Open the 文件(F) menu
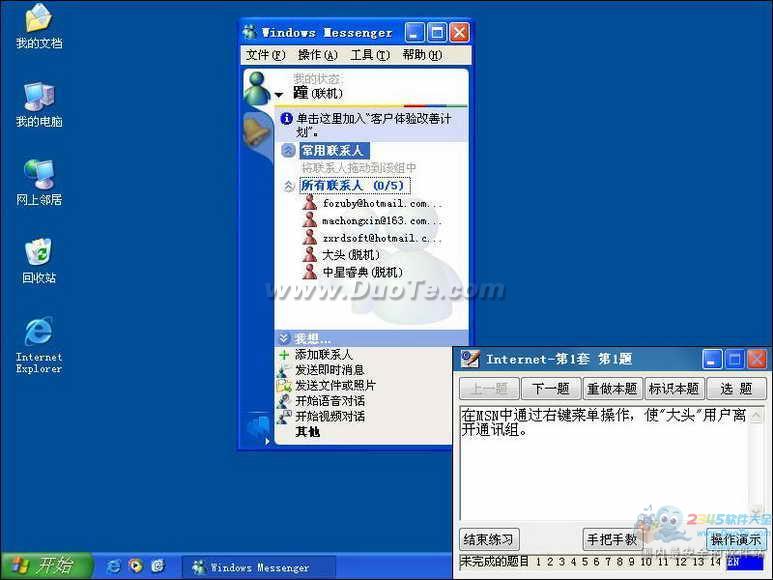This screenshot has height=580, width=773. point(266,55)
